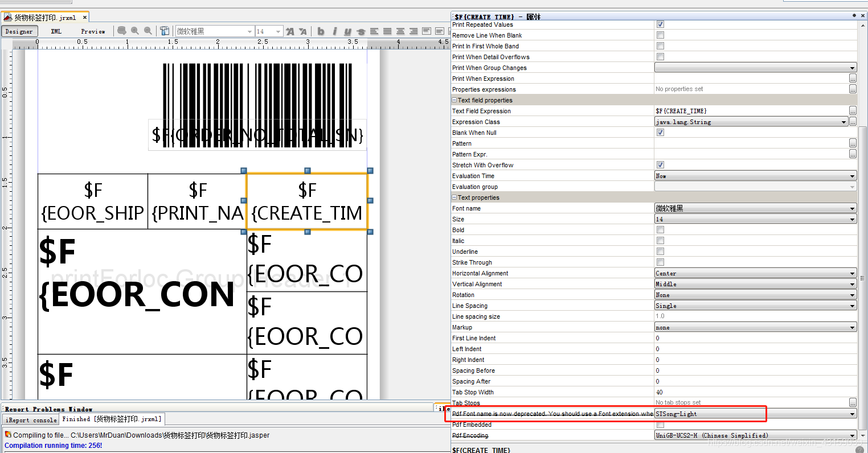868x453 pixels.
Task: Toggle strikethrough formatting in the toolbar
Action: point(361,31)
